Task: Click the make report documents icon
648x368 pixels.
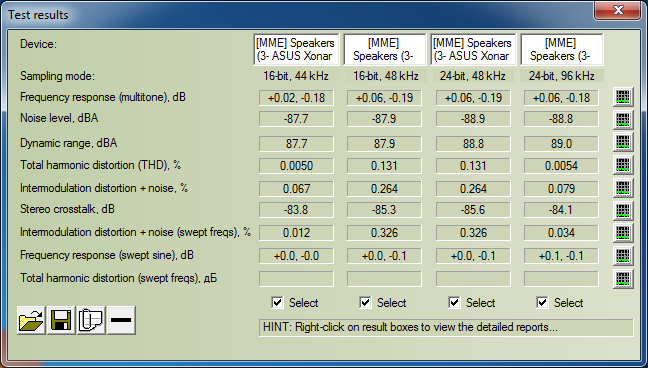Action: 91,320
